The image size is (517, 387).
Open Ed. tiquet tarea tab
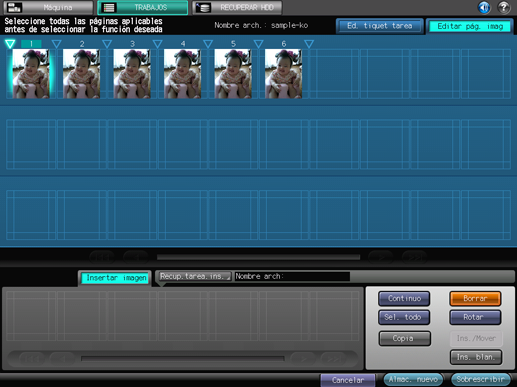(x=380, y=26)
